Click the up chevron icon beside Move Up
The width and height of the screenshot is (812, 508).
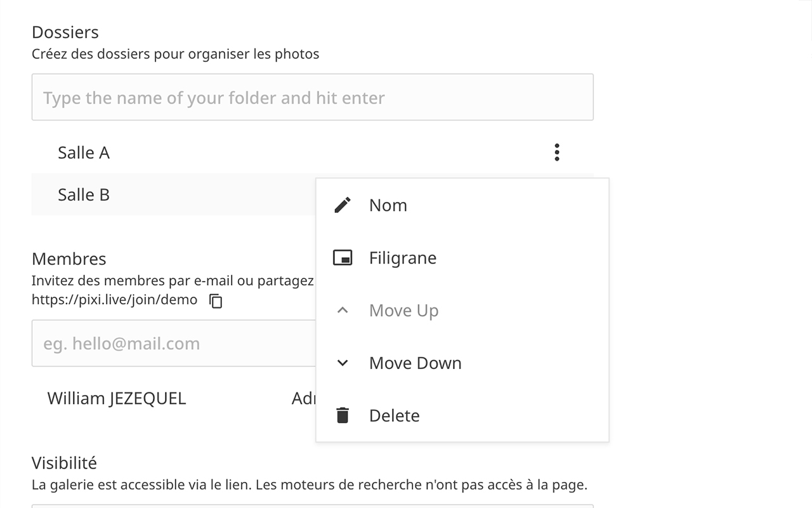pos(343,311)
